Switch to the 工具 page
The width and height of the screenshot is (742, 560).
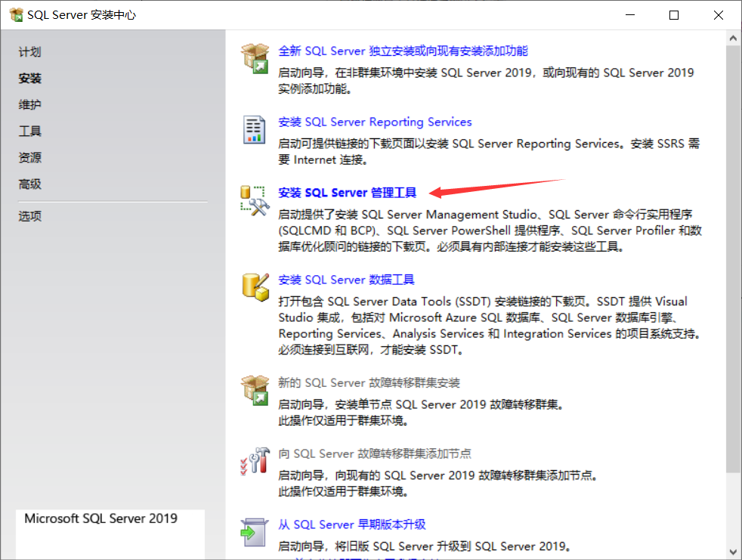pos(29,131)
